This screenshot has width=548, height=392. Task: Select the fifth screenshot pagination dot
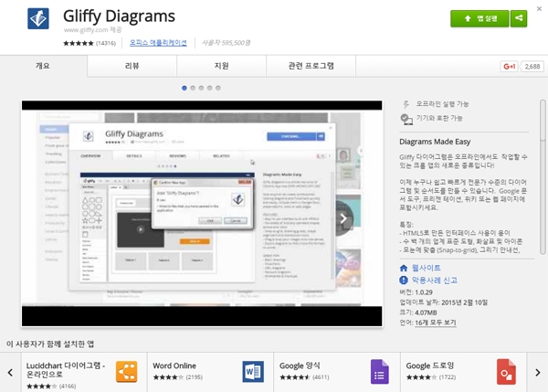pos(217,88)
